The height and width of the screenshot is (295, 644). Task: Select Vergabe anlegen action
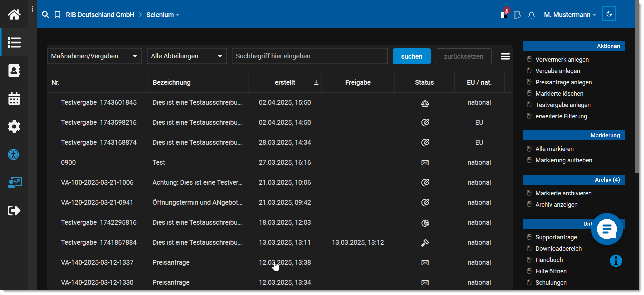(x=557, y=71)
